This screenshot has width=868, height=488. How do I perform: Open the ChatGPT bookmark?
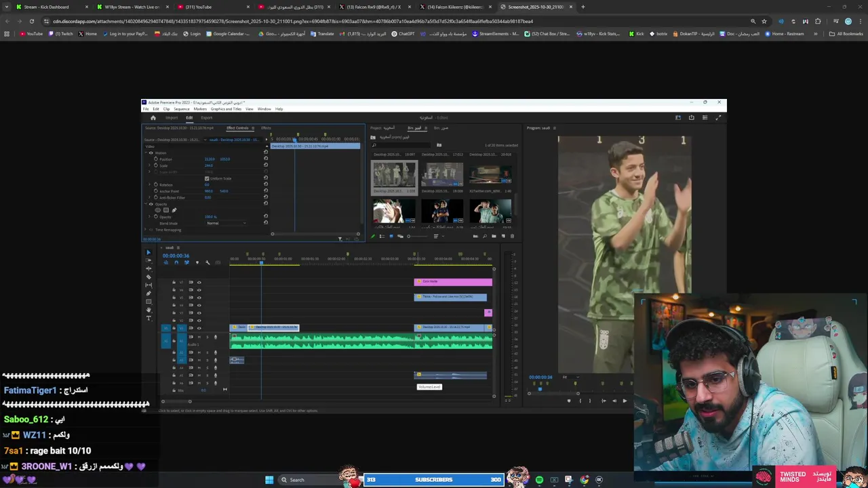(x=403, y=33)
